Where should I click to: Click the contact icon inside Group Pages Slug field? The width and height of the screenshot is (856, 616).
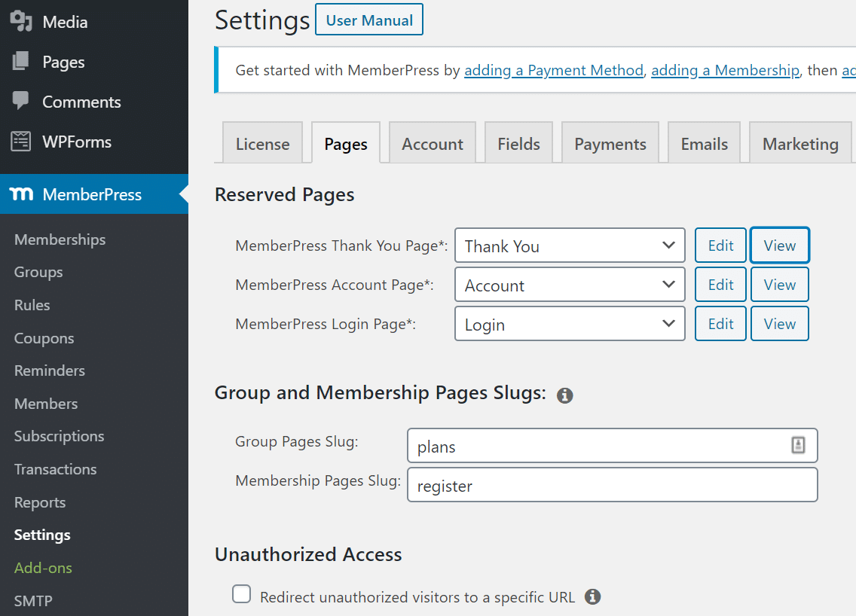798,445
